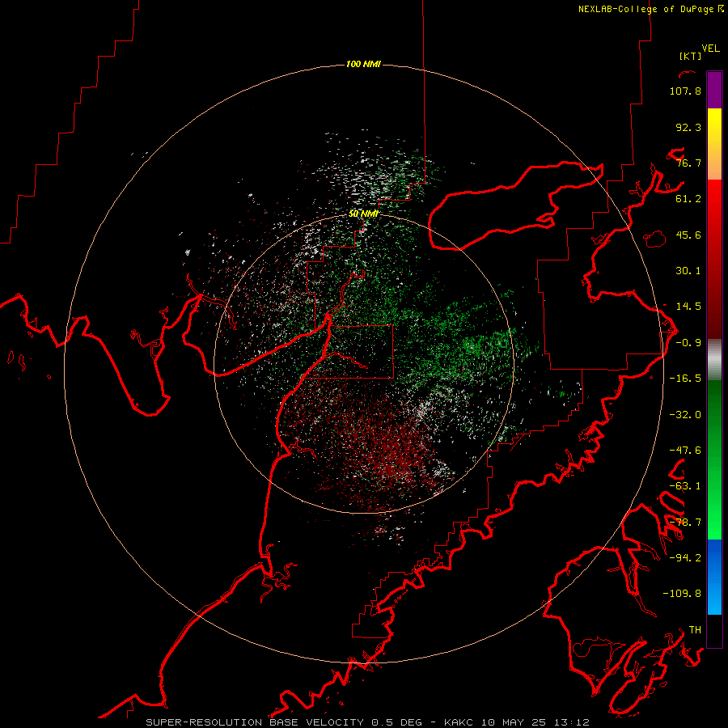
Task: Click the yellow-orange segment of the velocity color bar
Action: pos(714,144)
